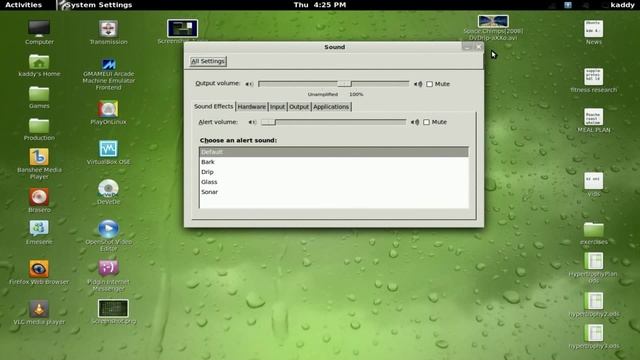
Task: Click the output volume high speaker icon
Action: coord(418,84)
